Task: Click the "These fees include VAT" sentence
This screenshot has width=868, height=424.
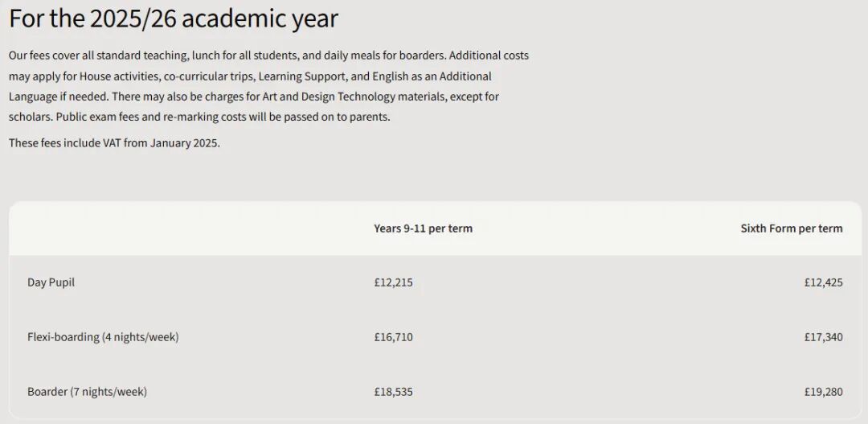Action: pyautogui.click(x=114, y=143)
